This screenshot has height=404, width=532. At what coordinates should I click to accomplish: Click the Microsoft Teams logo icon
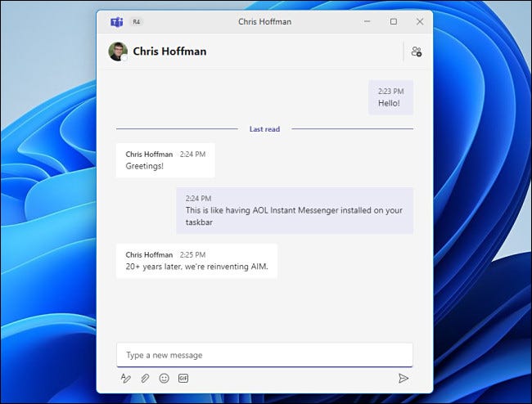pos(116,21)
